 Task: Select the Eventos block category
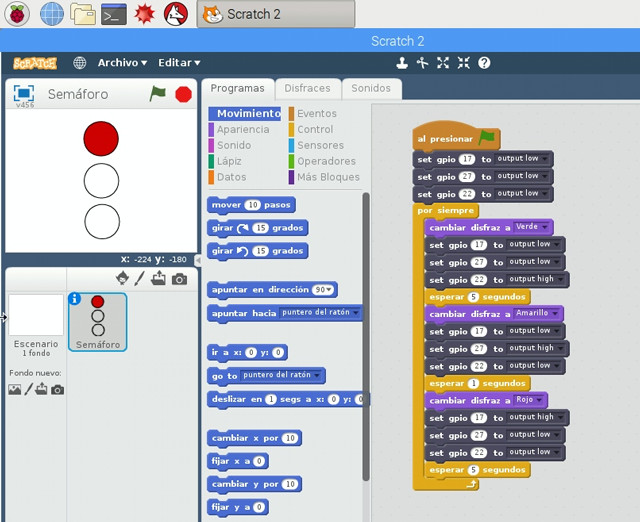pos(313,113)
